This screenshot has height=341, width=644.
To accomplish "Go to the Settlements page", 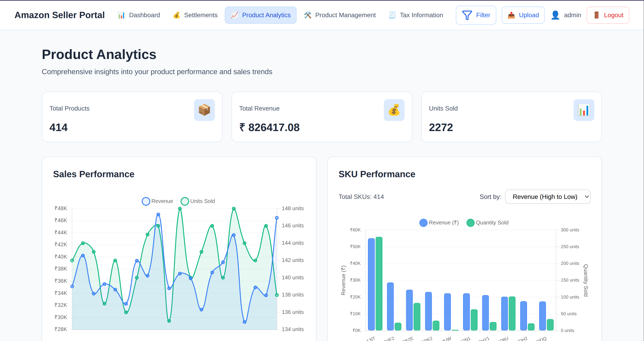I will point(195,15).
